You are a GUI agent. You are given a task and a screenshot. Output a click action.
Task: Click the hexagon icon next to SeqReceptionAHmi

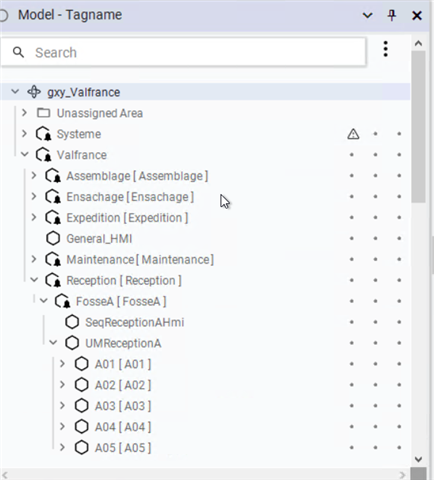click(72, 322)
